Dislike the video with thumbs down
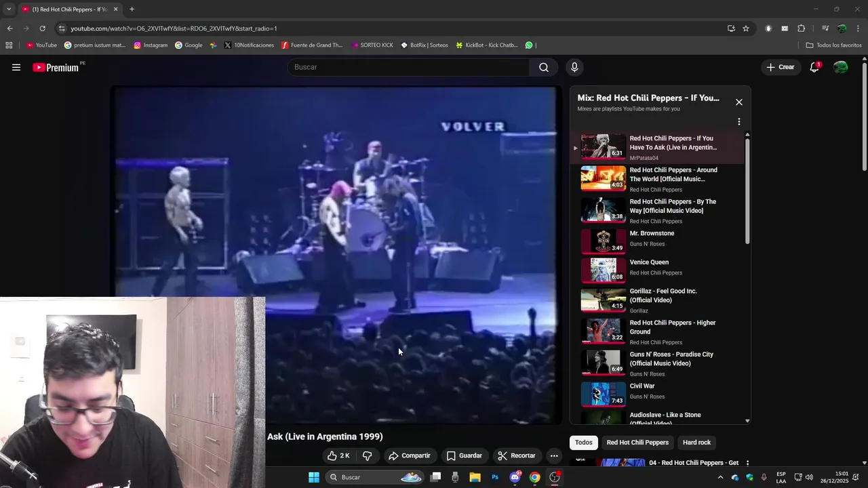The image size is (868, 488). 367,455
